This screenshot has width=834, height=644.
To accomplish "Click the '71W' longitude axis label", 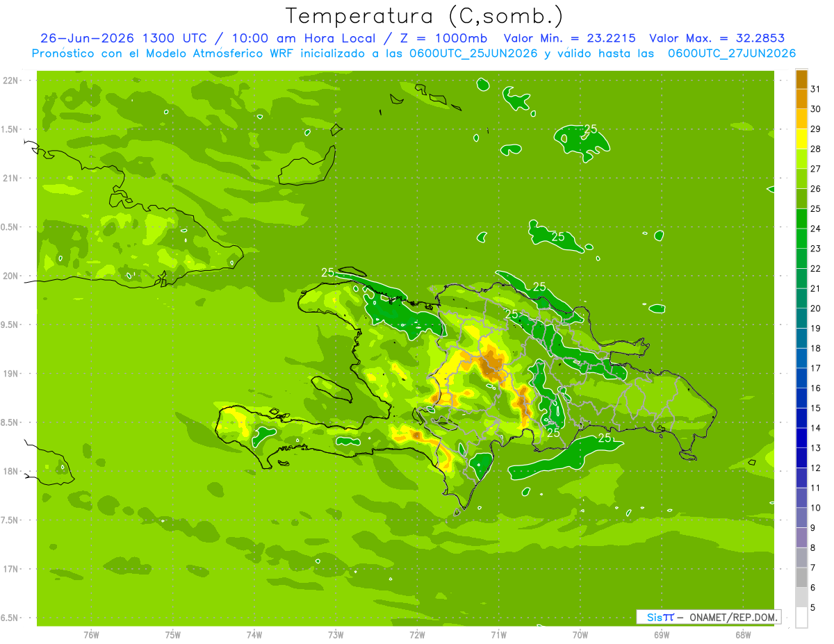I will coord(498,635).
